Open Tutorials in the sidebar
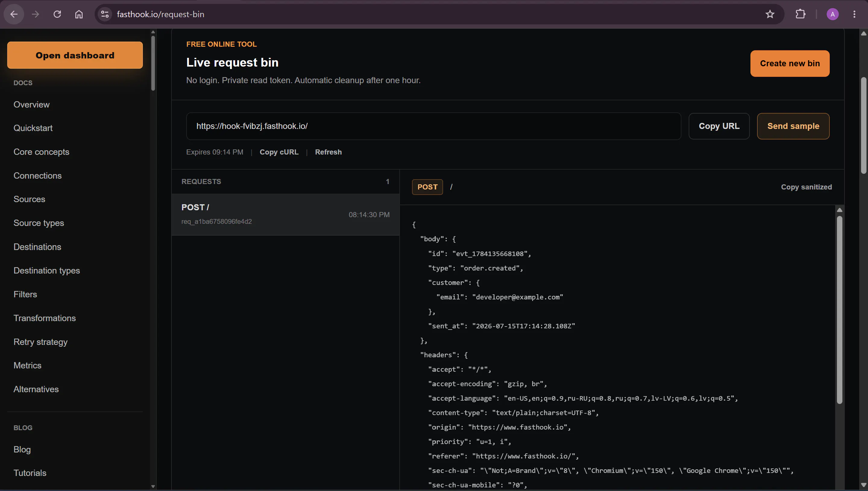This screenshot has height=491, width=868. (x=30, y=473)
